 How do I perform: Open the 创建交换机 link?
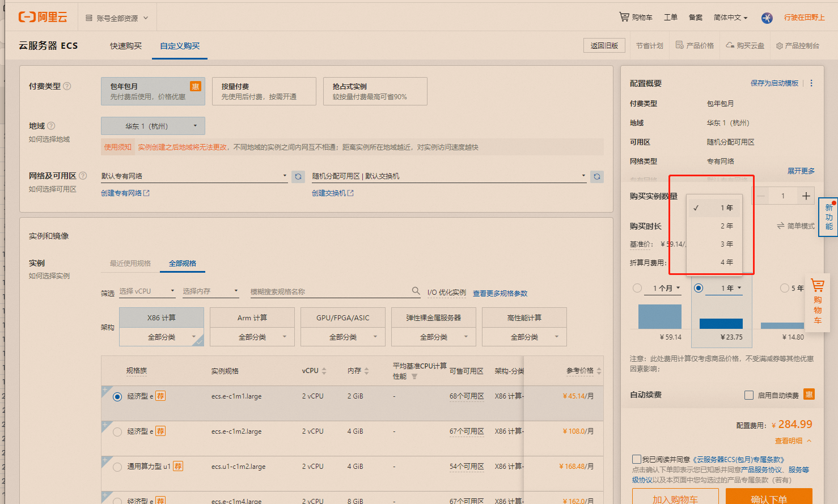333,193
